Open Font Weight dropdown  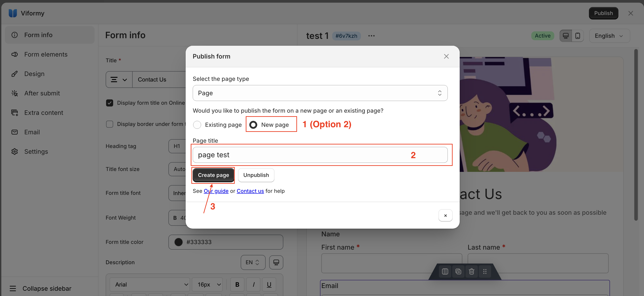click(x=177, y=218)
